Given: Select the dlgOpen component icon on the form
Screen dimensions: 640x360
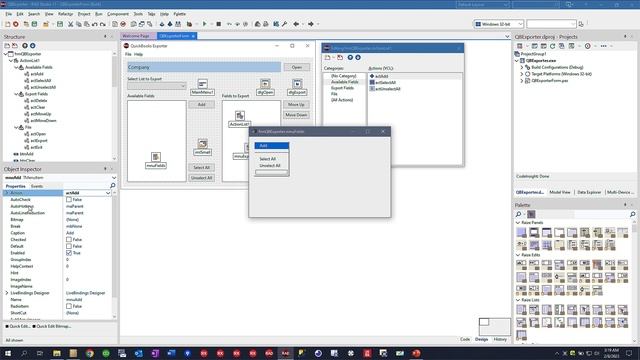Looking at the screenshot, I should click(265, 87).
